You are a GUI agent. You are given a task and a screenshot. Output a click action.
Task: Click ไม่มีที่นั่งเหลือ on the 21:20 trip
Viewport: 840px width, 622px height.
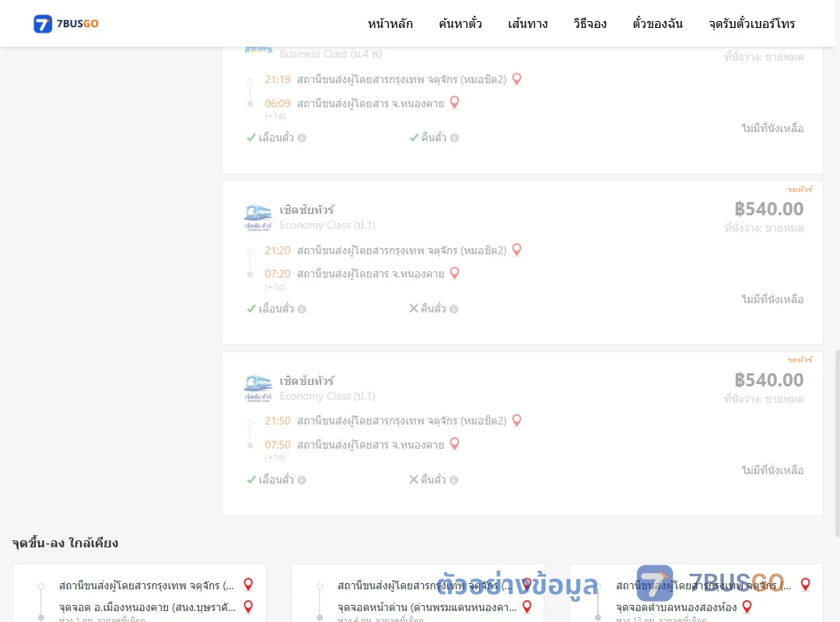pyautogui.click(x=772, y=299)
